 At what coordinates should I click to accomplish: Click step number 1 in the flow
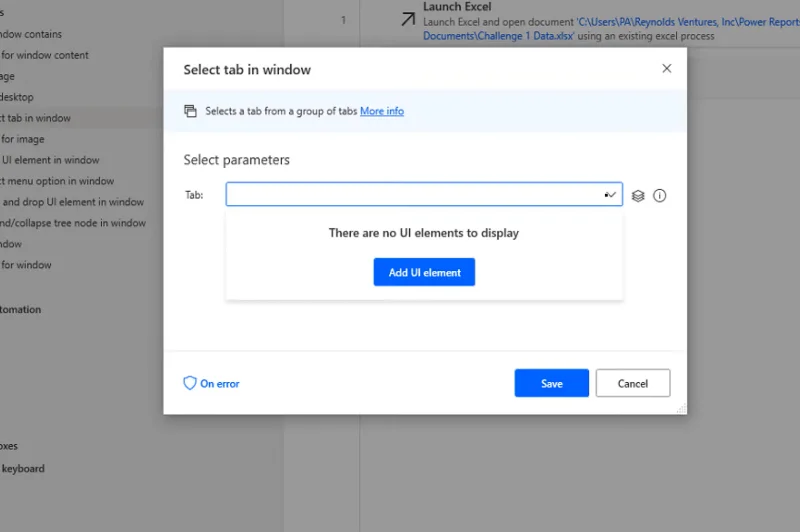(343, 20)
